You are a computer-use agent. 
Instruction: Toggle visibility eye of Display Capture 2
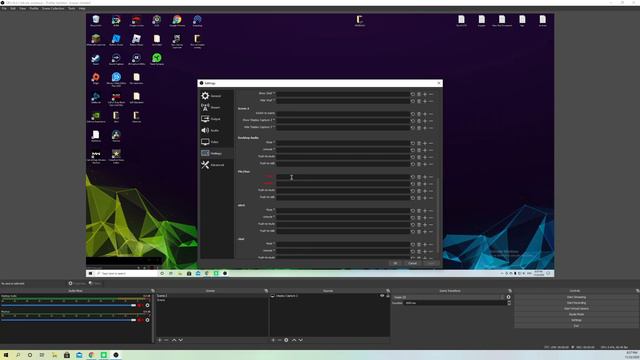click(382, 296)
